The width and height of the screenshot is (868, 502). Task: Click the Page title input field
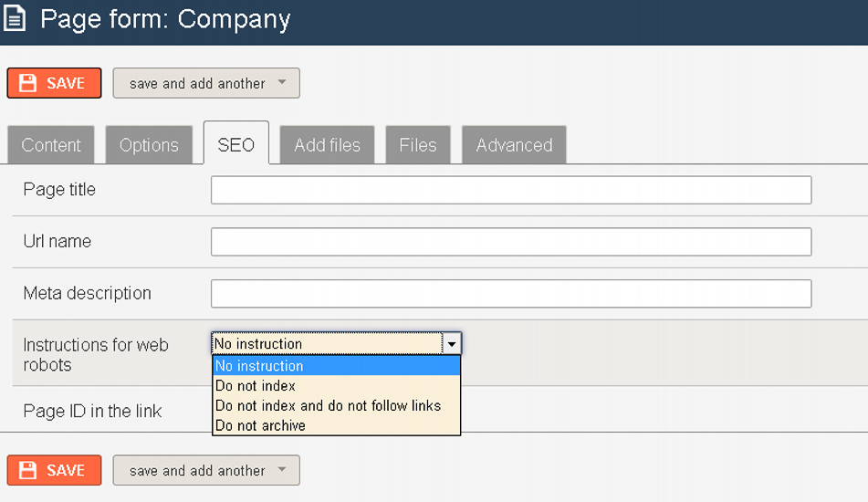click(x=511, y=190)
